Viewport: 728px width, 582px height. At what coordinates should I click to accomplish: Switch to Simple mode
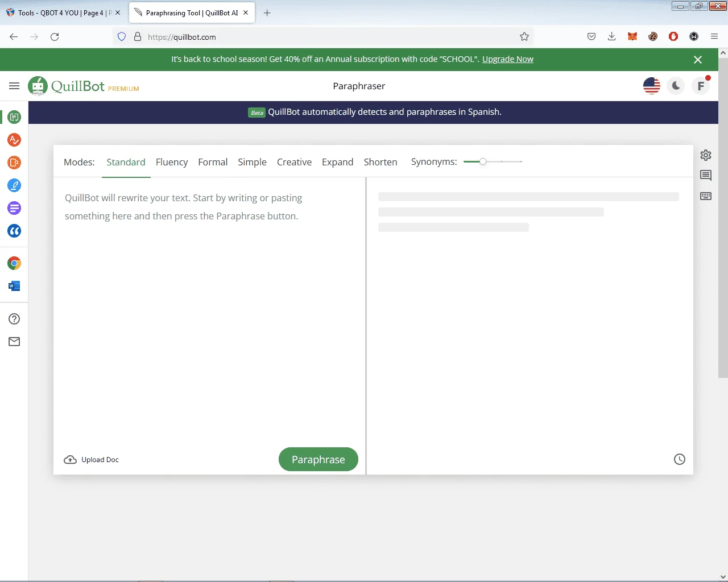tap(252, 162)
